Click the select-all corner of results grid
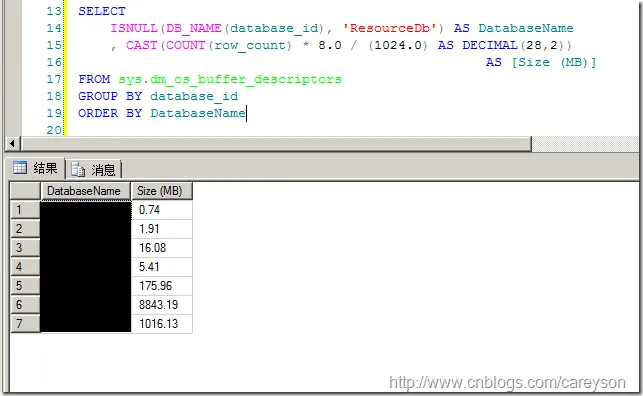 point(25,191)
